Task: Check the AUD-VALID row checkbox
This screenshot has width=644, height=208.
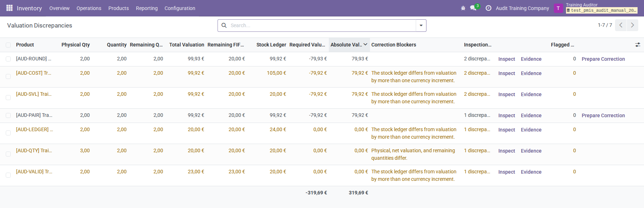Action: [8, 175]
